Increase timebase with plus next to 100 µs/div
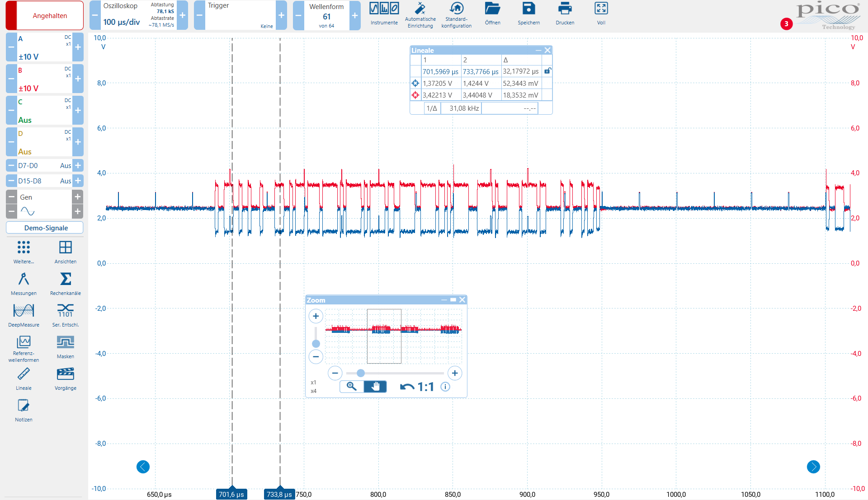868x500 pixels. point(183,15)
